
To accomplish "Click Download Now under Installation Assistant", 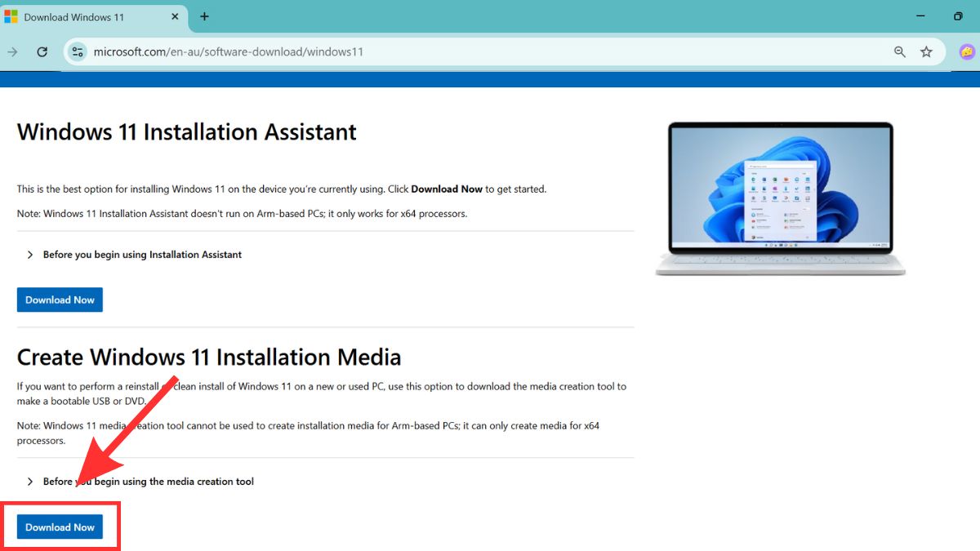I will (59, 300).
